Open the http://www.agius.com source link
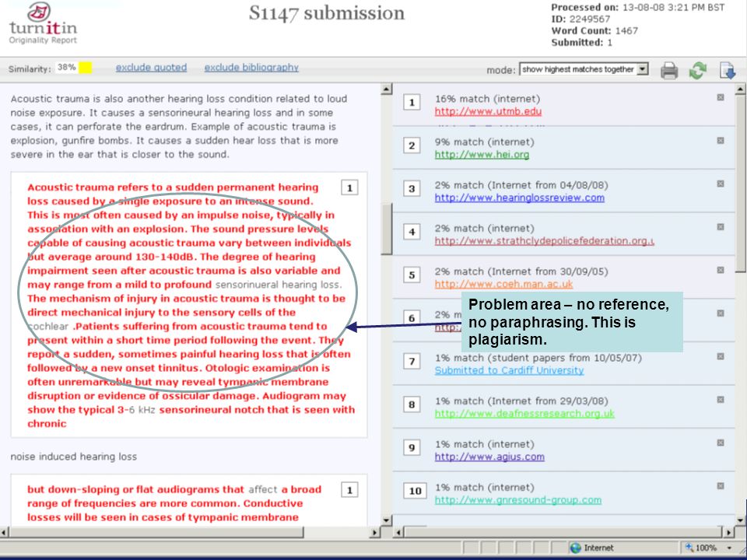The image size is (747, 560). [489, 457]
